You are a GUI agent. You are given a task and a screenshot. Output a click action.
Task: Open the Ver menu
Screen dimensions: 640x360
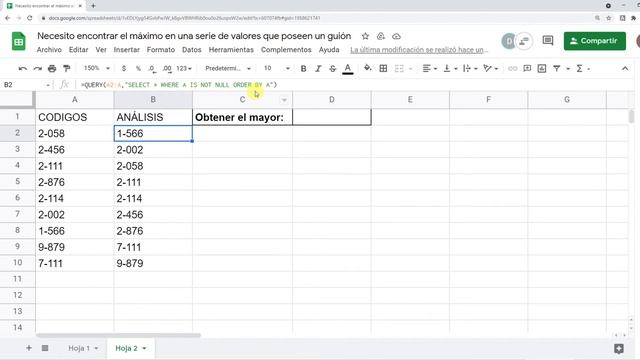[101, 50]
